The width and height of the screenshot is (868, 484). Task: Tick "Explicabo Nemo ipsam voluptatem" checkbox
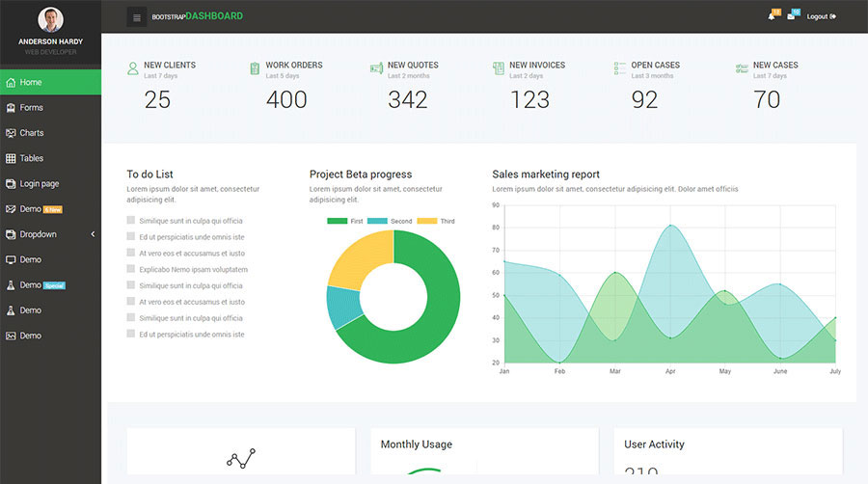coord(130,270)
